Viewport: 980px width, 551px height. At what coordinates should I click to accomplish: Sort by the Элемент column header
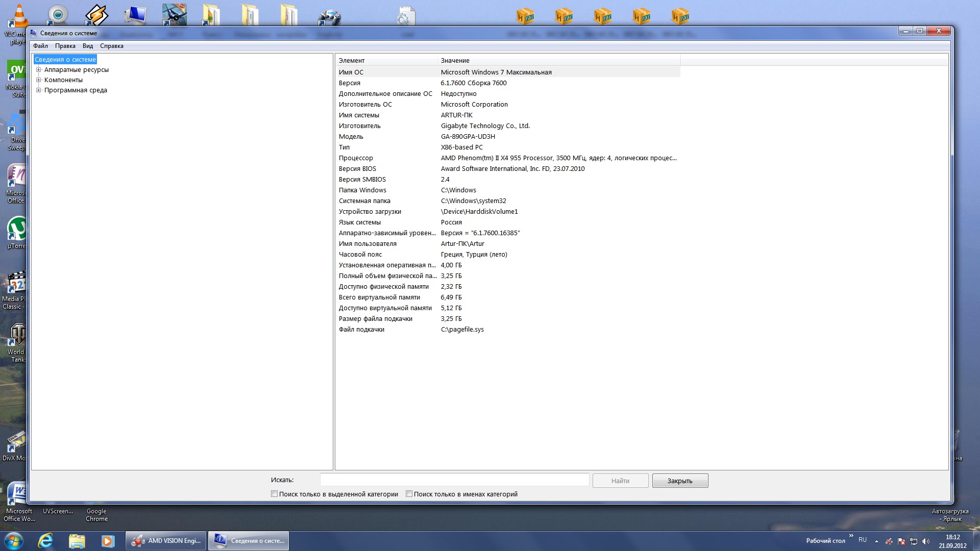(x=386, y=60)
